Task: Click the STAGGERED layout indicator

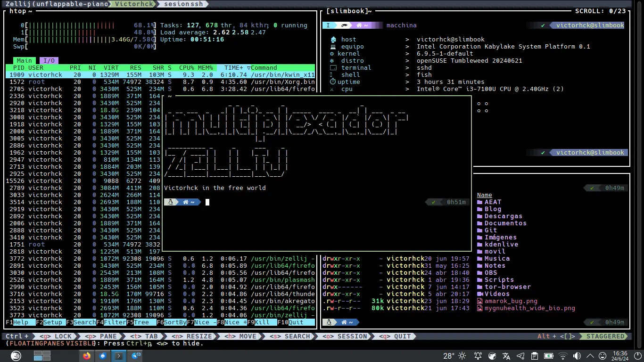Action: [605, 336]
